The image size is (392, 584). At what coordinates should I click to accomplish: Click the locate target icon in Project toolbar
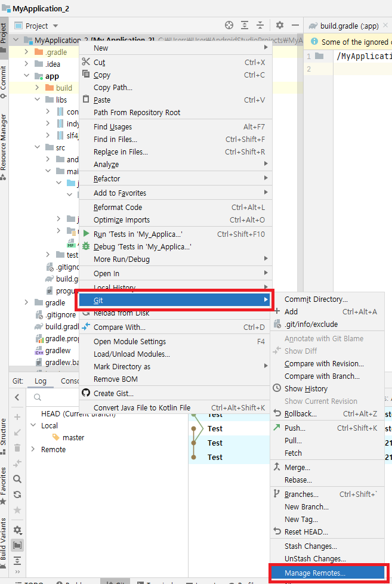point(229,25)
